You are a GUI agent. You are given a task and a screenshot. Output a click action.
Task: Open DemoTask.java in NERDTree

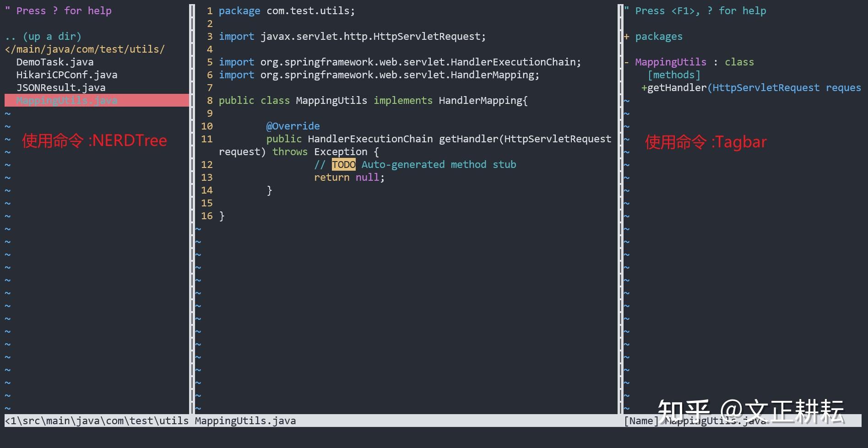[x=55, y=62]
